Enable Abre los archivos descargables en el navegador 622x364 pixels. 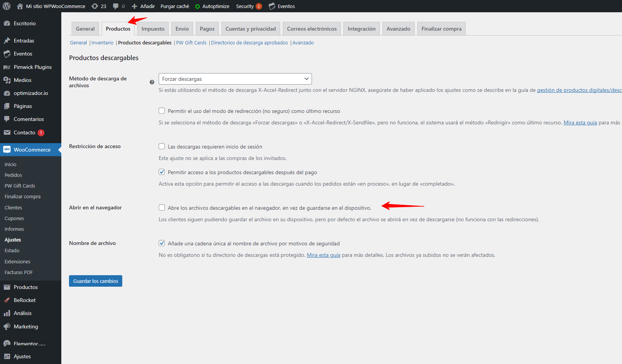(162, 207)
